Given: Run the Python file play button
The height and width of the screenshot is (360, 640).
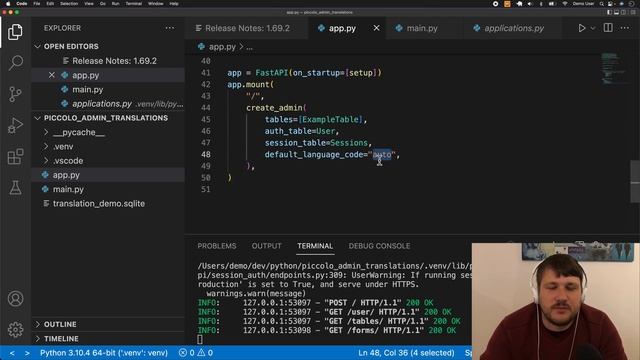Looking at the screenshot, I should click(x=582, y=28).
